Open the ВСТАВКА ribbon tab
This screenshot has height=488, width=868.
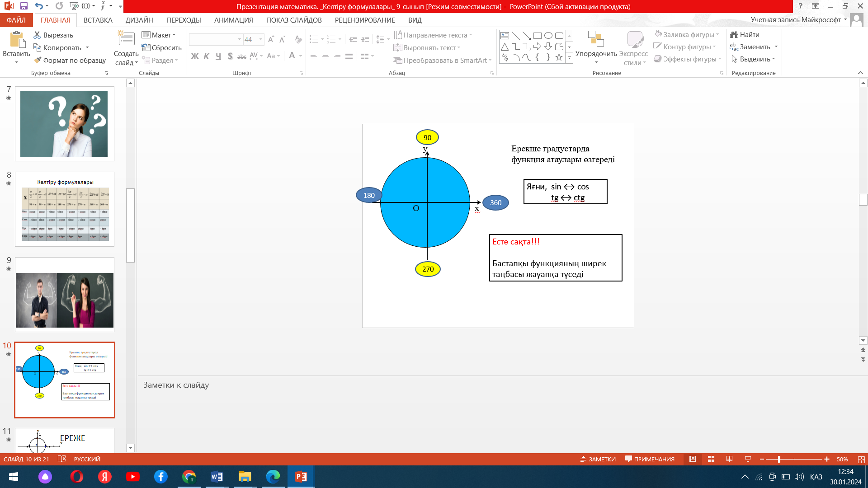coord(98,20)
